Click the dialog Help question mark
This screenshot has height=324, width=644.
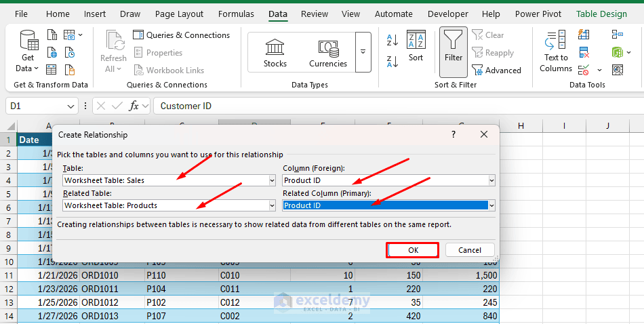click(454, 134)
